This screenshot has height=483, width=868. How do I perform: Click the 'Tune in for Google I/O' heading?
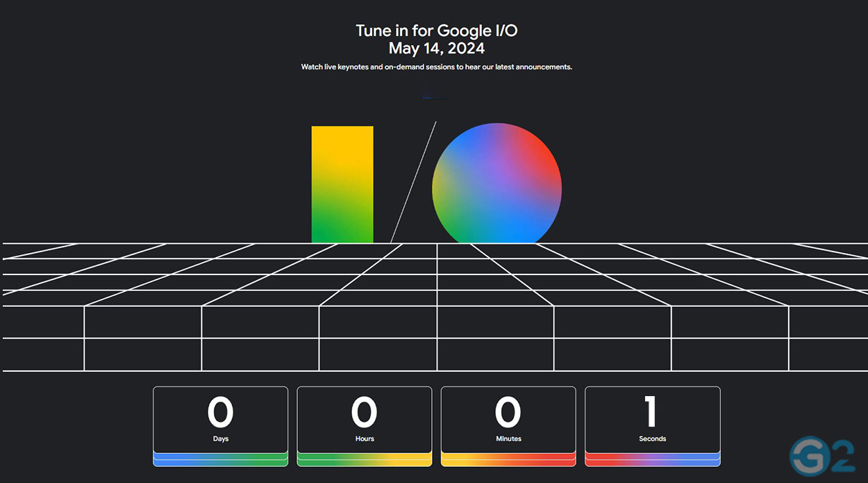tap(435, 31)
